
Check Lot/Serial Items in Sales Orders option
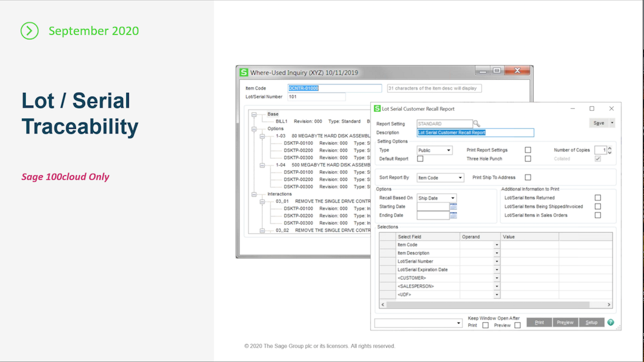(x=598, y=215)
